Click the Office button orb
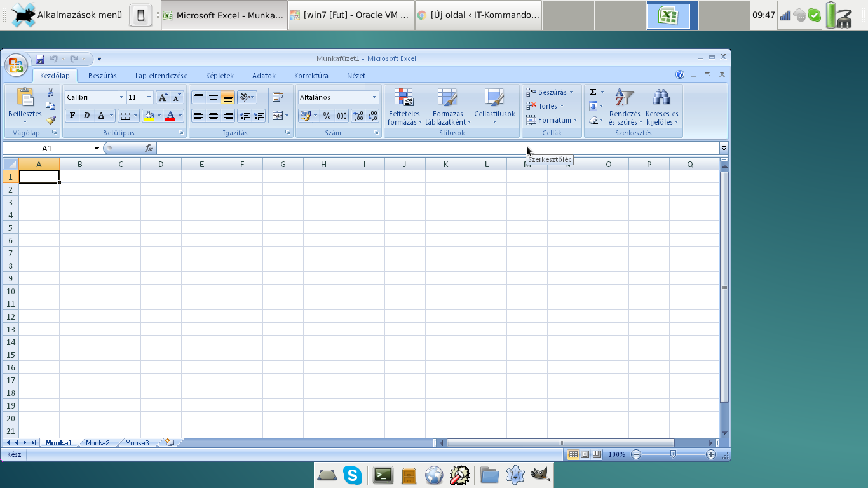This screenshot has height=488, width=868. 15,65
